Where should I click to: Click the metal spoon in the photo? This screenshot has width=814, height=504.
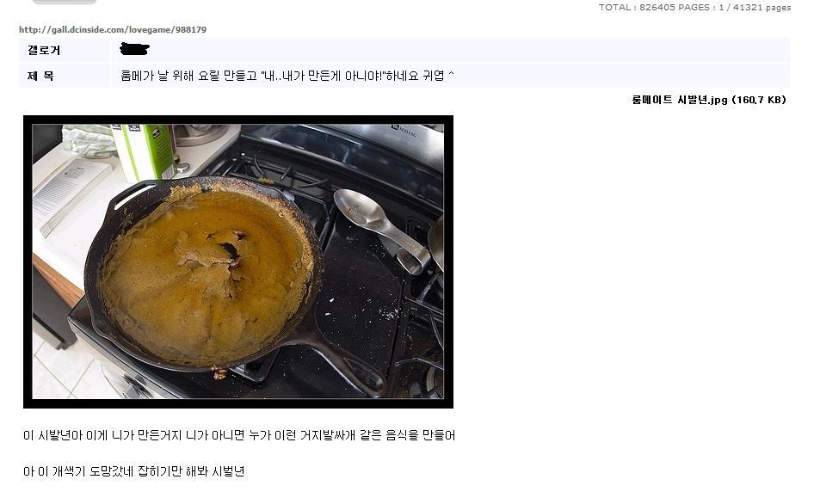click(x=381, y=229)
